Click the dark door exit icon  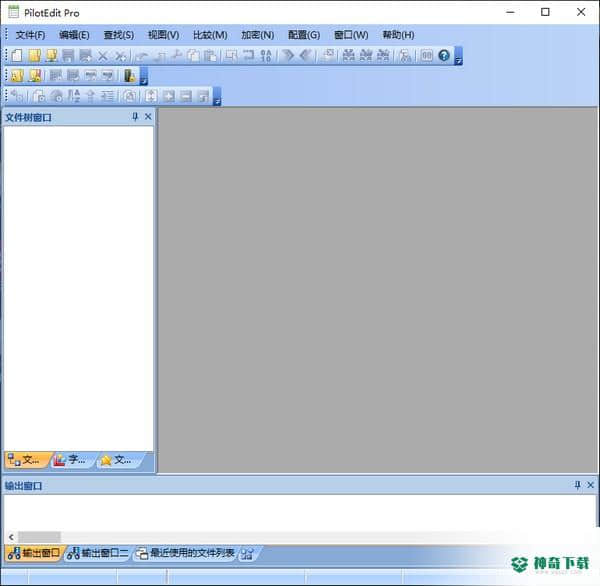point(129,76)
